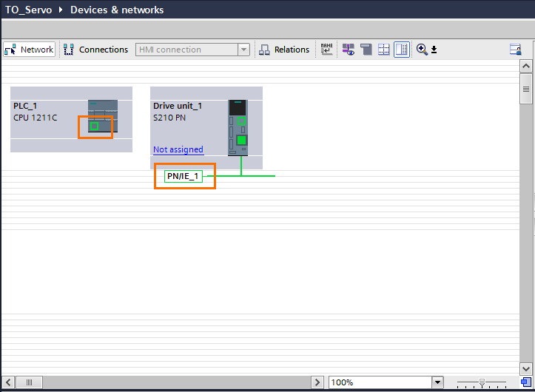Toggle the dotted grid view icon
Screen dimensions: 535x392
[x=384, y=50]
